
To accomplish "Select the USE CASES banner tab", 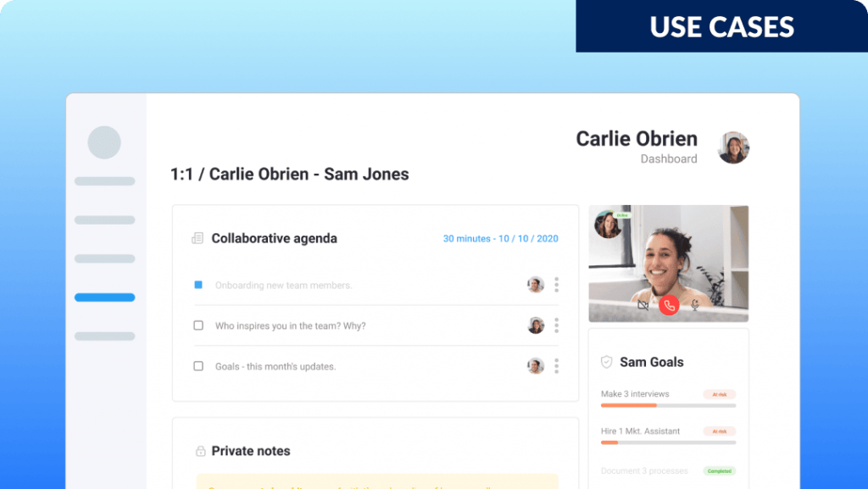I will (721, 26).
